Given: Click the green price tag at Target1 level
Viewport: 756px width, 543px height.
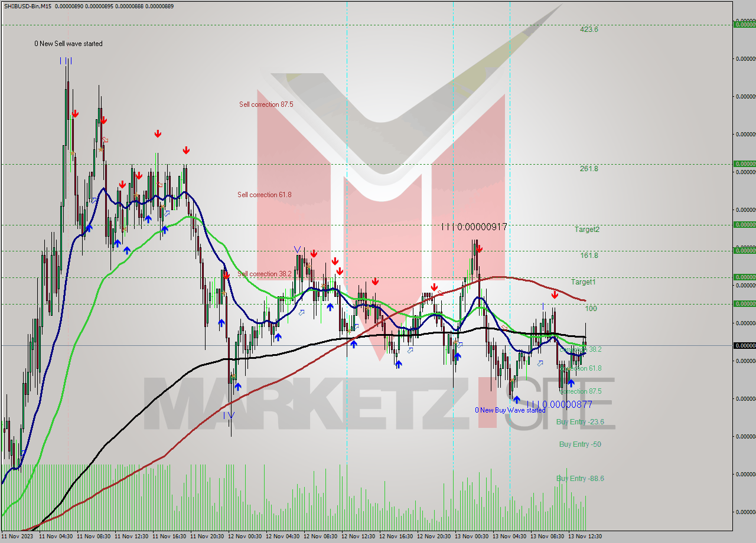Looking at the screenshot, I should point(744,277).
